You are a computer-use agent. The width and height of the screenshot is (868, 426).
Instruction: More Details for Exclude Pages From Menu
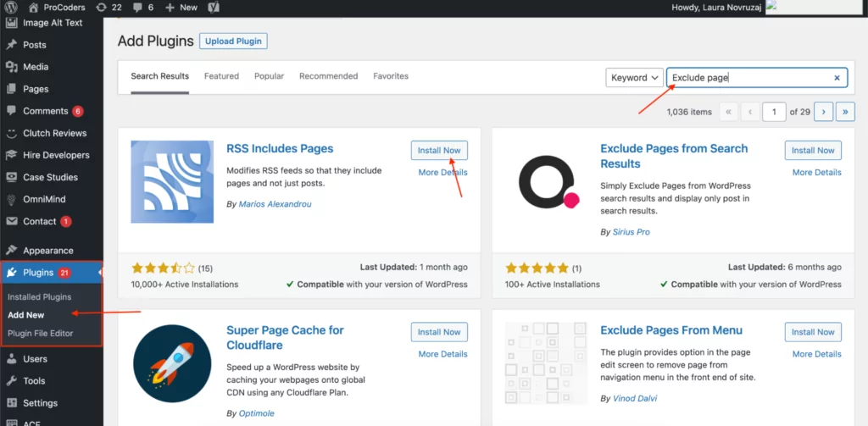817,354
